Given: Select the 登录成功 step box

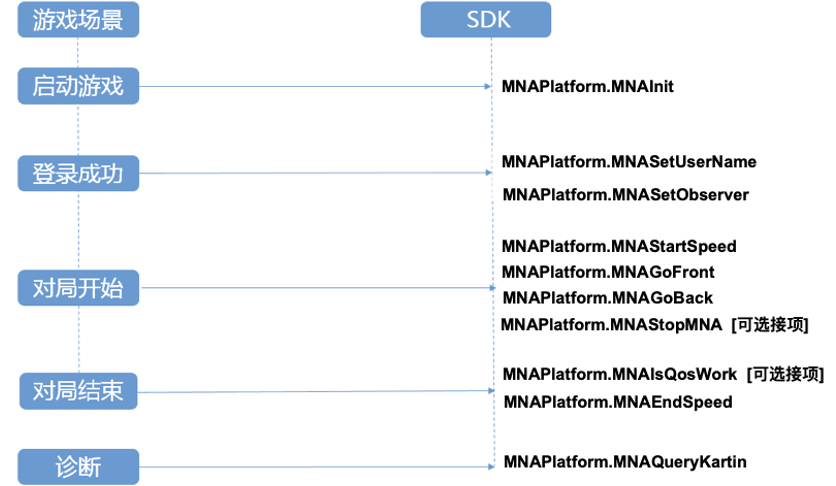Looking at the screenshot, I should click(78, 173).
